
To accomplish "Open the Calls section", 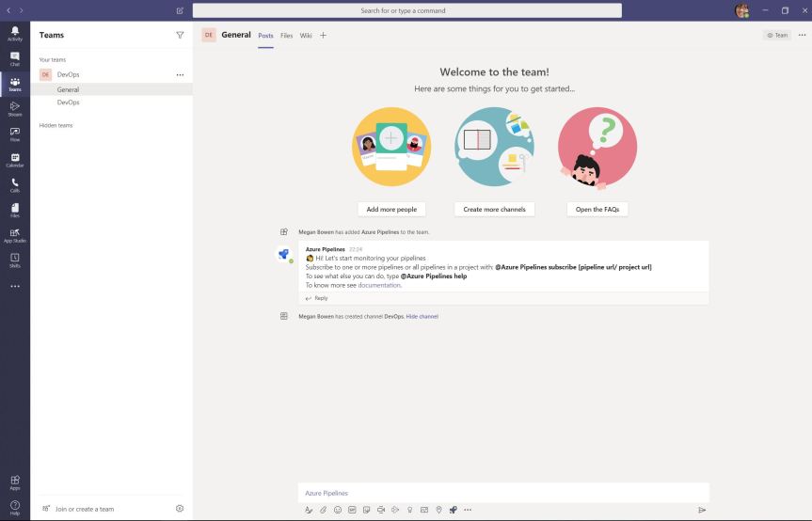I will [14, 184].
